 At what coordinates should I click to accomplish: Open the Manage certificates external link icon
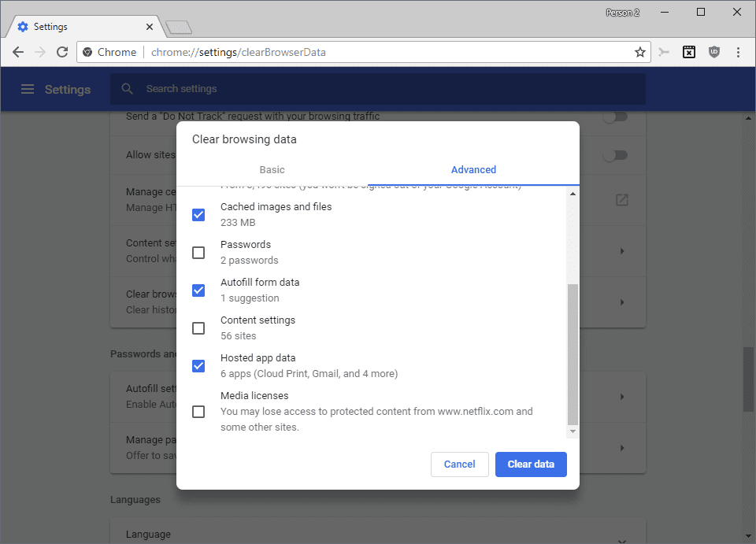pyautogui.click(x=622, y=200)
